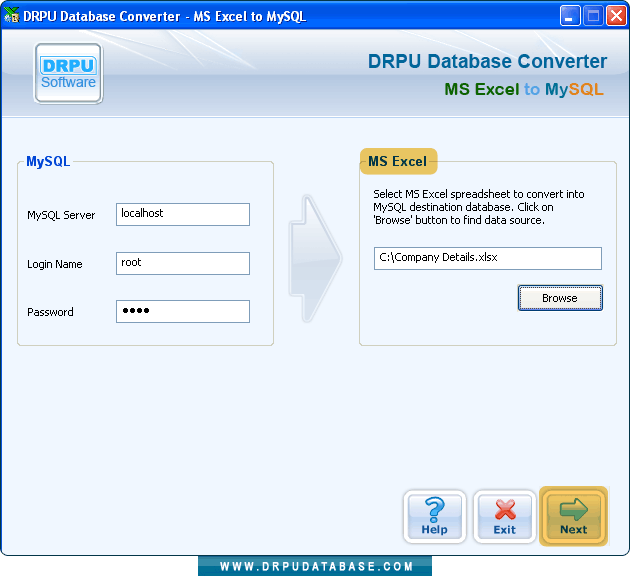Image resolution: width=630 pixels, height=576 pixels.
Task: Open the www.drpudatabase.com website link
Action: pos(316,567)
